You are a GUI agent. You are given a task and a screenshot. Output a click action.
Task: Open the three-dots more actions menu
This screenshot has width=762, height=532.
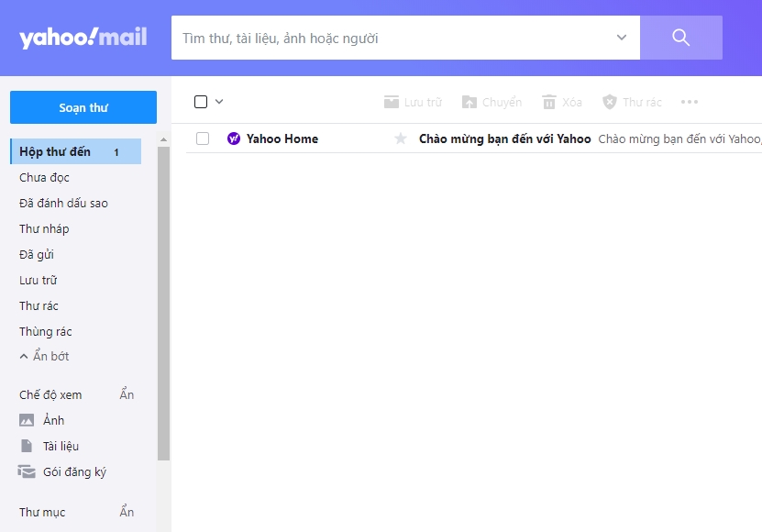pos(690,102)
